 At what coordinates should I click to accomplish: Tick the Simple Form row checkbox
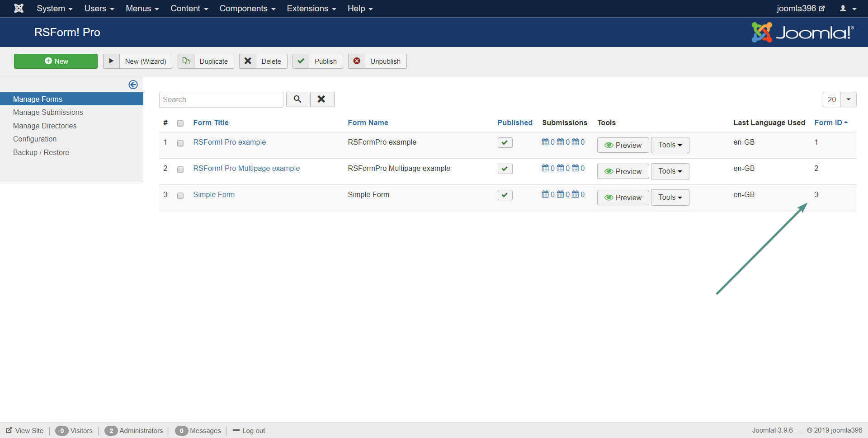tap(180, 196)
